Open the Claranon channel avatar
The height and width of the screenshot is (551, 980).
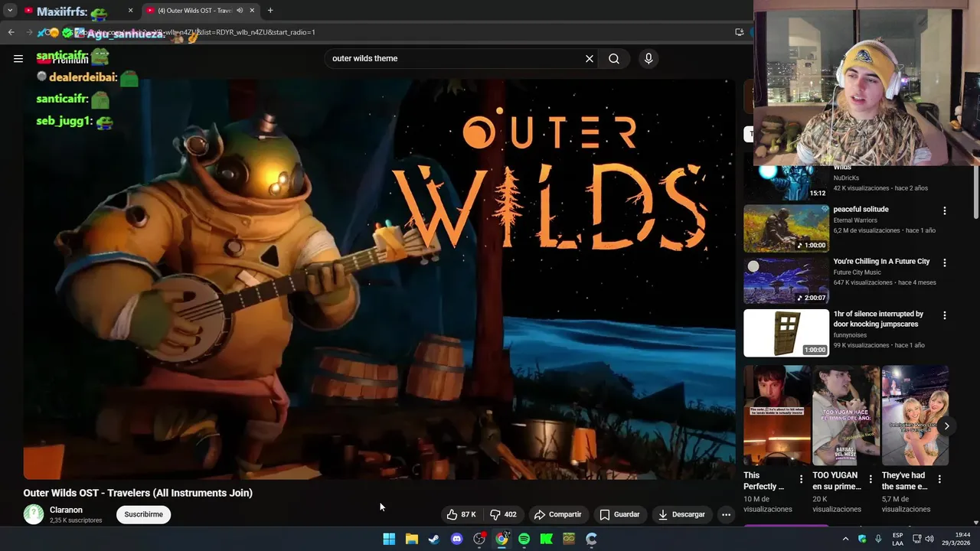click(x=33, y=514)
